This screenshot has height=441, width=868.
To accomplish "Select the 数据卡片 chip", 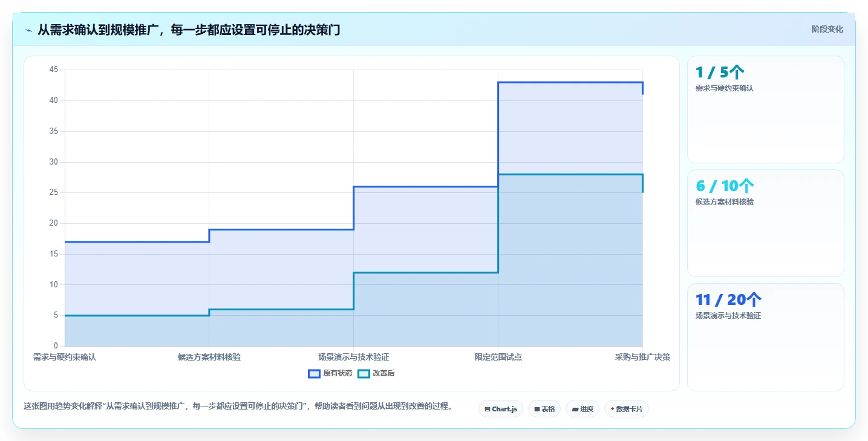I will coord(627,409).
